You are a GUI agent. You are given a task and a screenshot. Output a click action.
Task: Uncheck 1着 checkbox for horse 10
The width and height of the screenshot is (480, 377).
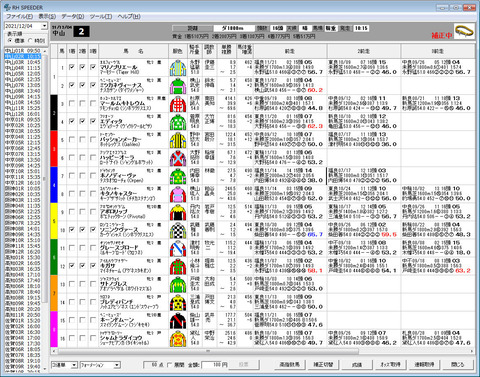(x=71, y=230)
